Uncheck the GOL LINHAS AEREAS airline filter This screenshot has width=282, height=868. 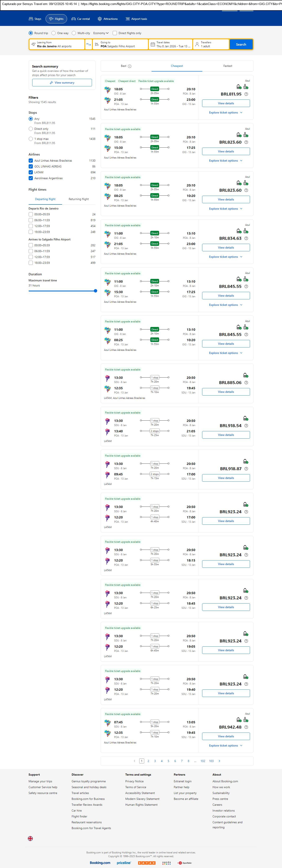coord(31,166)
